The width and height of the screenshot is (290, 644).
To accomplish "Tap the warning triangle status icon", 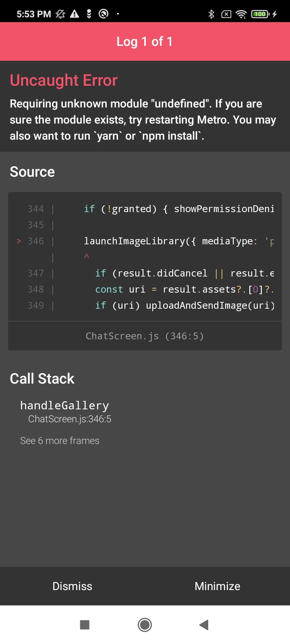I will tap(75, 14).
